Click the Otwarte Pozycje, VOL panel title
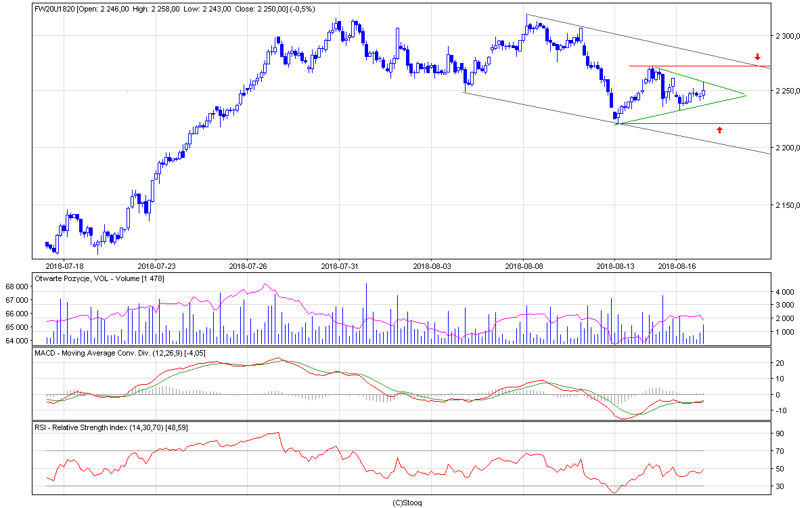This screenshot has height=508, width=812. tap(99, 278)
